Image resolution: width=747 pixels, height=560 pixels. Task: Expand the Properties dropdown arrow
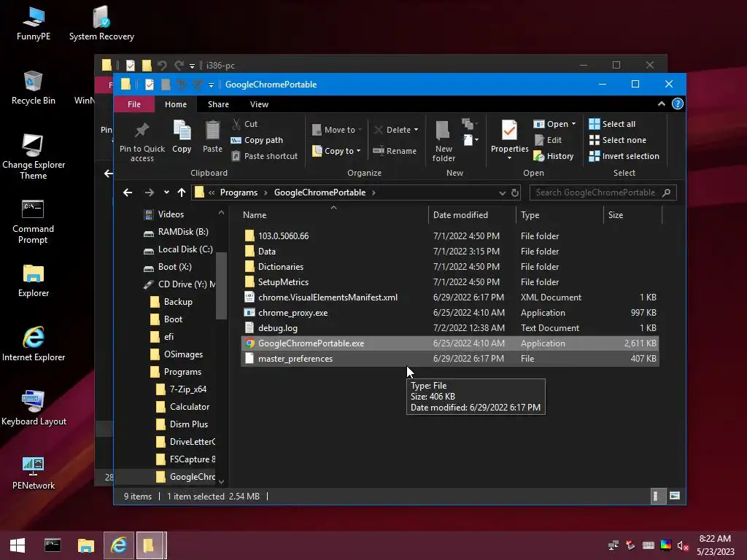pos(509,158)
